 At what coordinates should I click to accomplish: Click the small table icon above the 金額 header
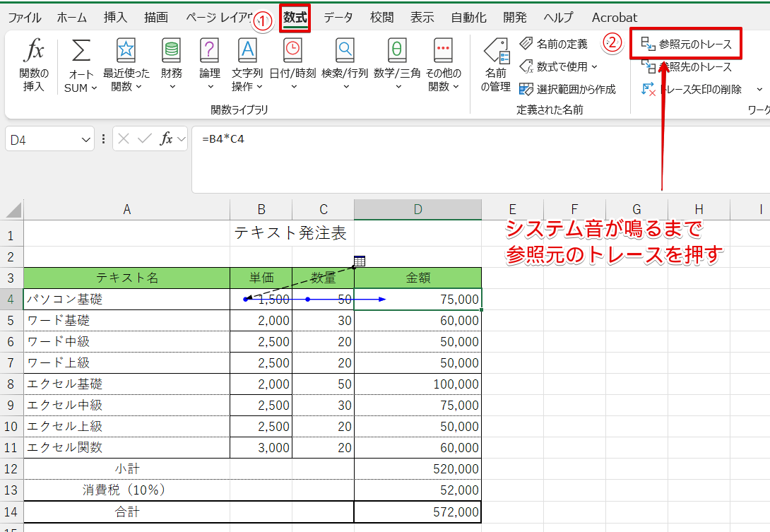(x=360, y=261)
